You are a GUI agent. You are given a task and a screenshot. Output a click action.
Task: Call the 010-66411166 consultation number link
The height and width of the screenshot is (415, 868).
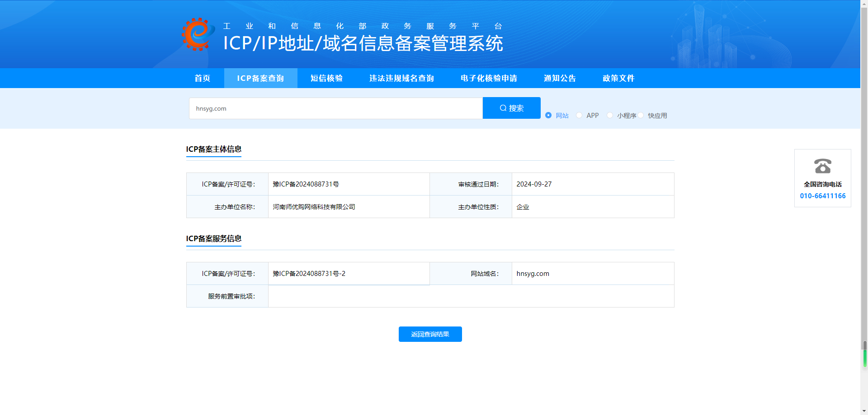(822, 196)
